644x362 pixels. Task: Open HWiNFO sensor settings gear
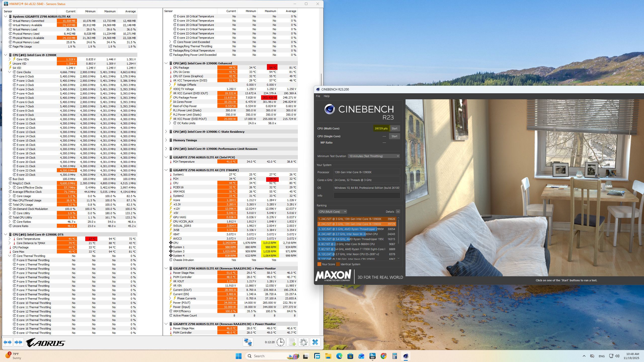pos(304,342)
